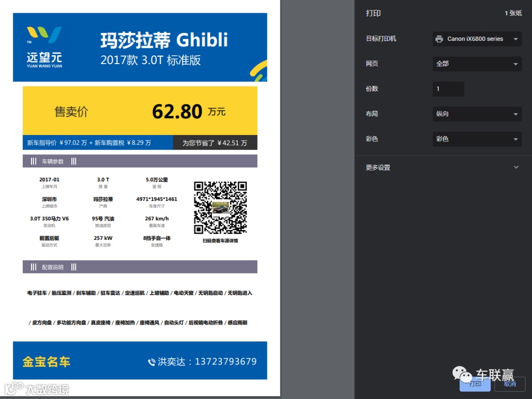The image size is (532, 399).
Task: Click the value 深圳市
Action: (49, 199)
